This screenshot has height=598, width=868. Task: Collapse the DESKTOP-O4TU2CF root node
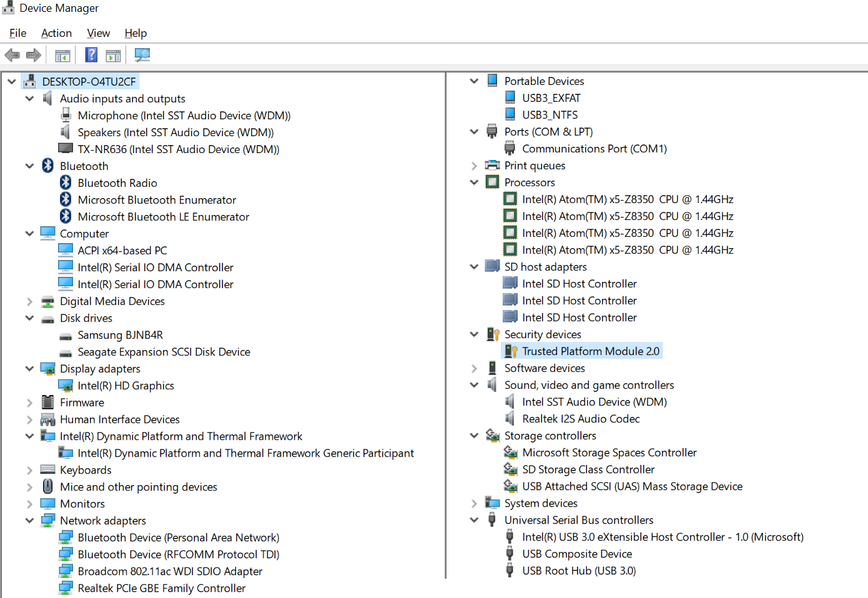click(x=11, y=81)
